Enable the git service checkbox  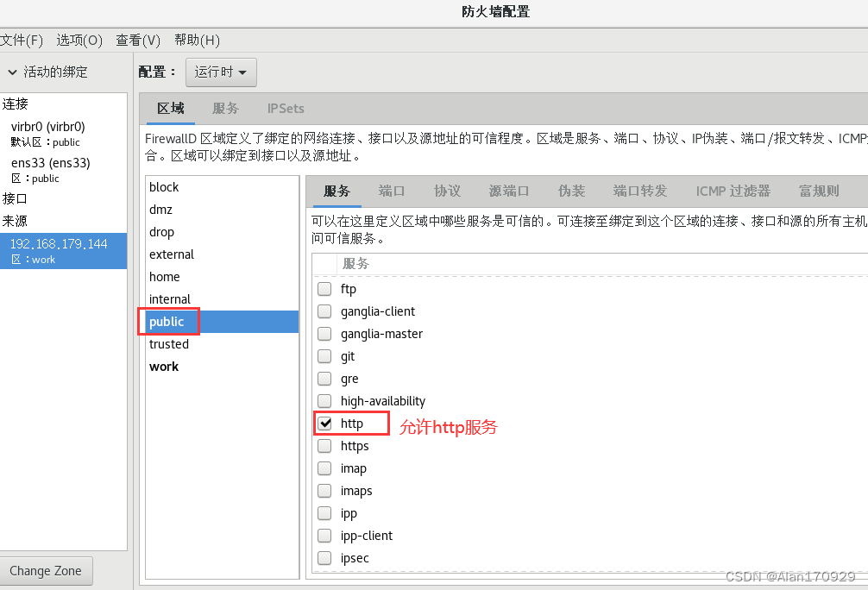[324, 356]
